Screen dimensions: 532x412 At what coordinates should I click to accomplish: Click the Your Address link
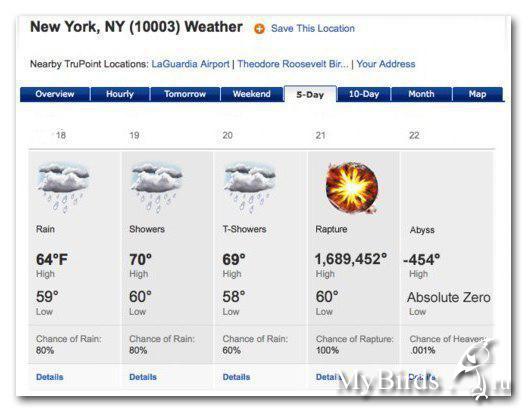pos(386,64)
